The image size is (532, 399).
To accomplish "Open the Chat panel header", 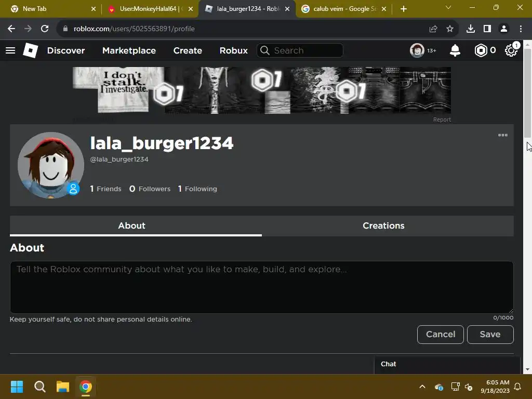I will point(447,364).
